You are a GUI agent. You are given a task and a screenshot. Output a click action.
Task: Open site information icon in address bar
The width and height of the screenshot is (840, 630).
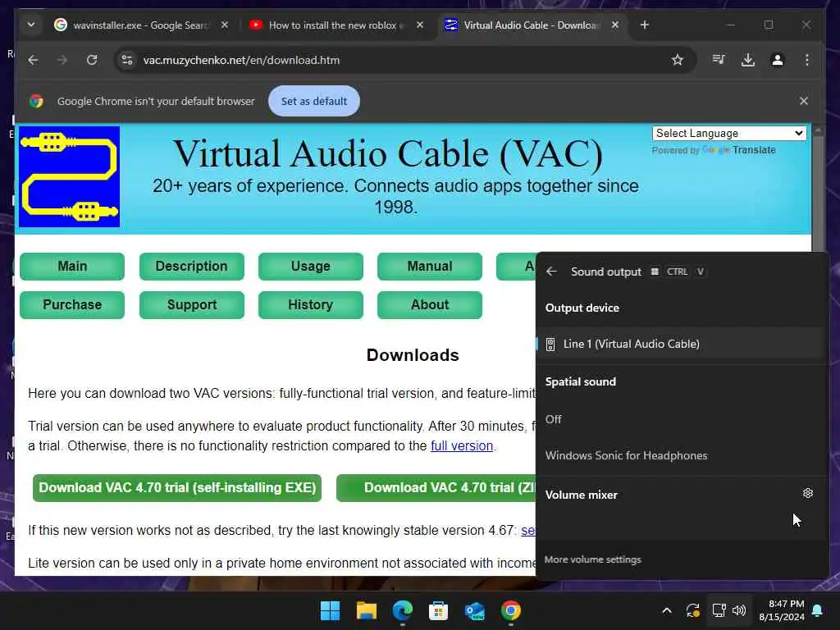[x=127, y=60]
